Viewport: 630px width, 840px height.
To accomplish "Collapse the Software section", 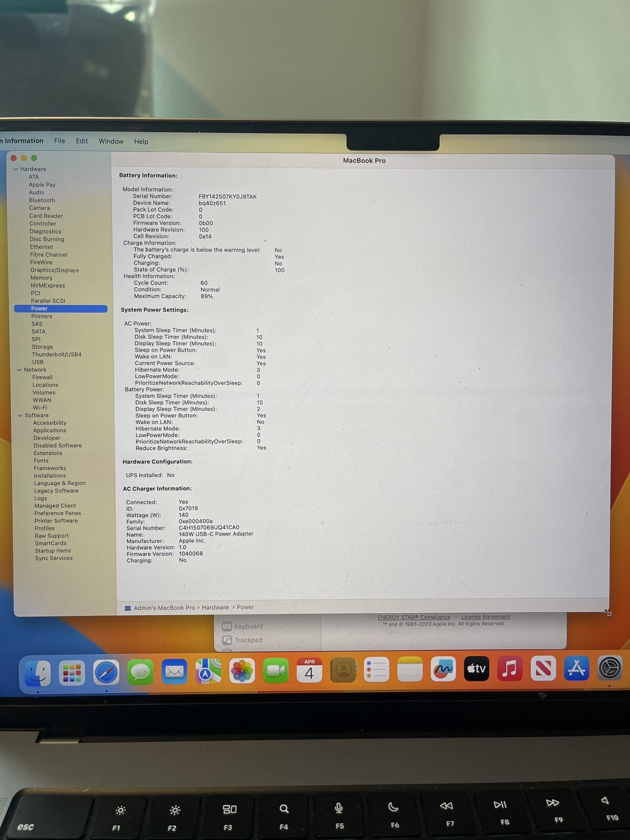I will click(20, 415).
